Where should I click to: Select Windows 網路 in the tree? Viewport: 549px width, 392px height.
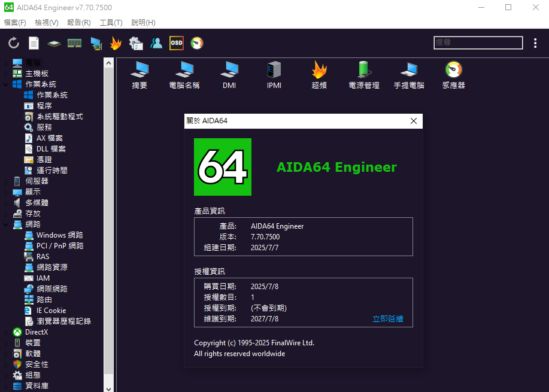[x=59, y=235]
